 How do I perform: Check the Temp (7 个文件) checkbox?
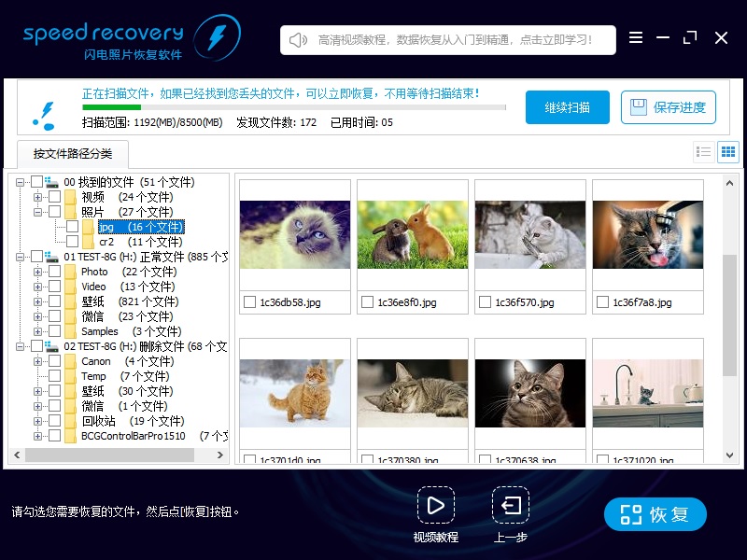point(55,376)
